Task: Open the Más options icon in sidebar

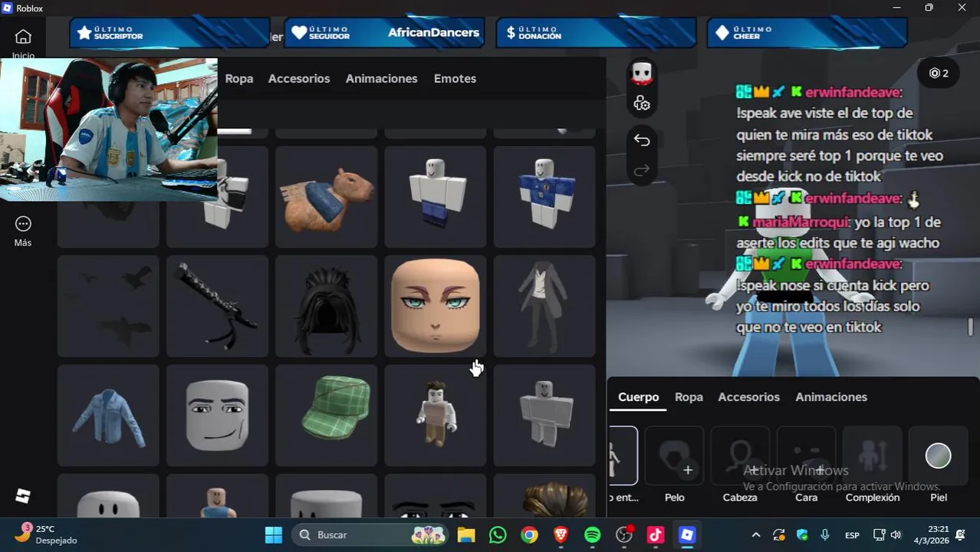Action: pyautogui.click(x=23, y=224)
